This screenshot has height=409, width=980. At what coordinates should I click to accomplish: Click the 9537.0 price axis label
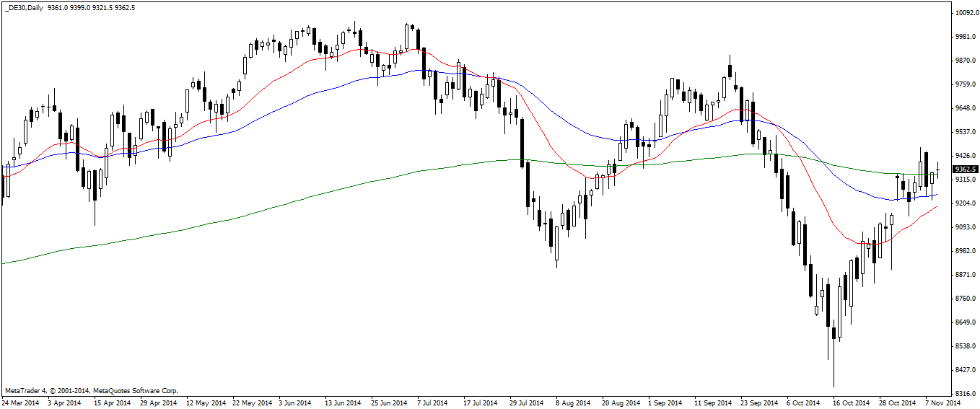coord(965,132)
